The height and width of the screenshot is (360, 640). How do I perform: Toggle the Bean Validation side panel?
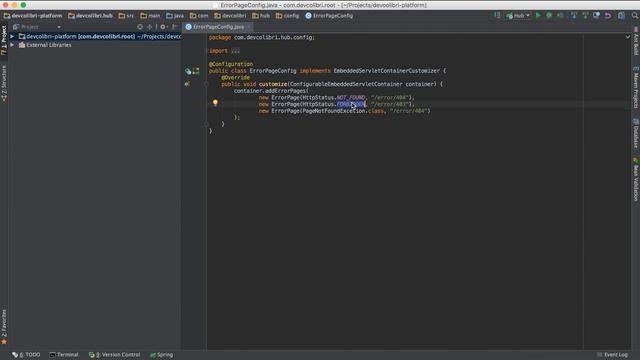tap(636, 180)
